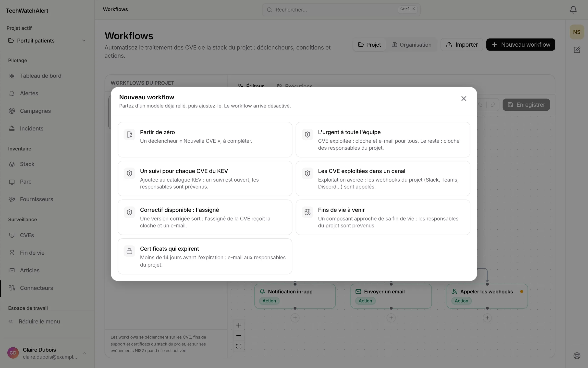
Task: Click the Enregistrer save button
Action: [526, 105]
